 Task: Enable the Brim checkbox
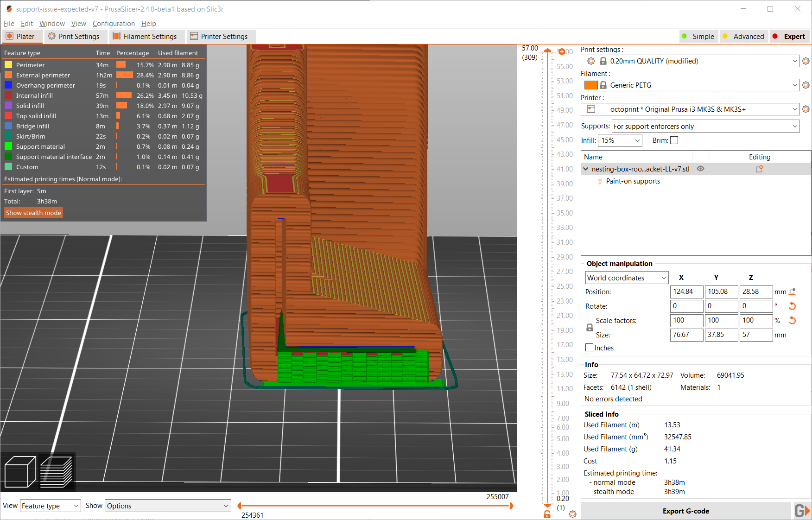[x=674, y=140]
